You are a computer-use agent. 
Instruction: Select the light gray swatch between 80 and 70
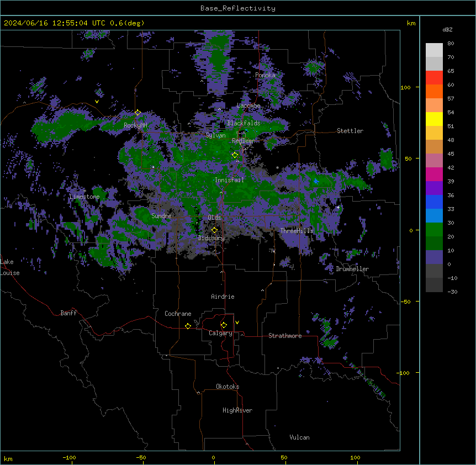click(434, 50)
